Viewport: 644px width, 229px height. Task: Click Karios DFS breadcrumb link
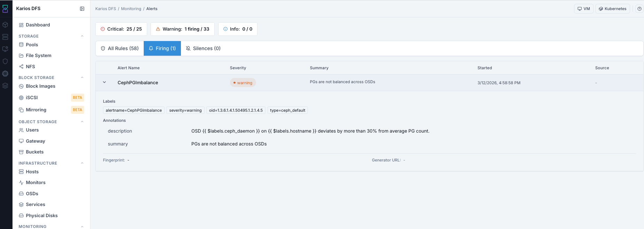(x=106, y=9)
